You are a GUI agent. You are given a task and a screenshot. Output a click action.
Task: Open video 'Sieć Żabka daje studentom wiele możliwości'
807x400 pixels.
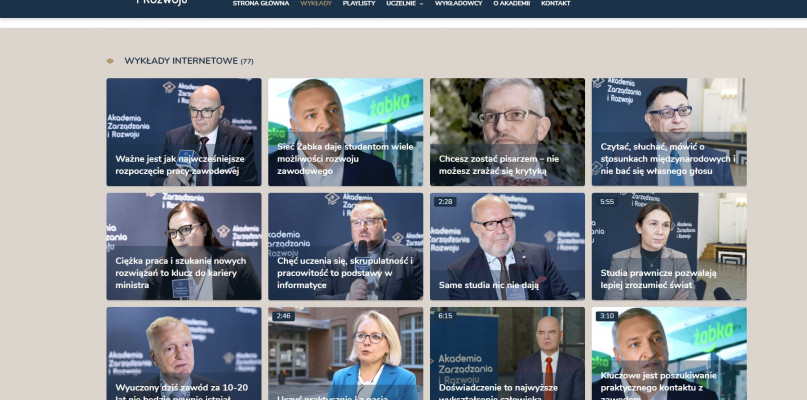coord(345,132)
